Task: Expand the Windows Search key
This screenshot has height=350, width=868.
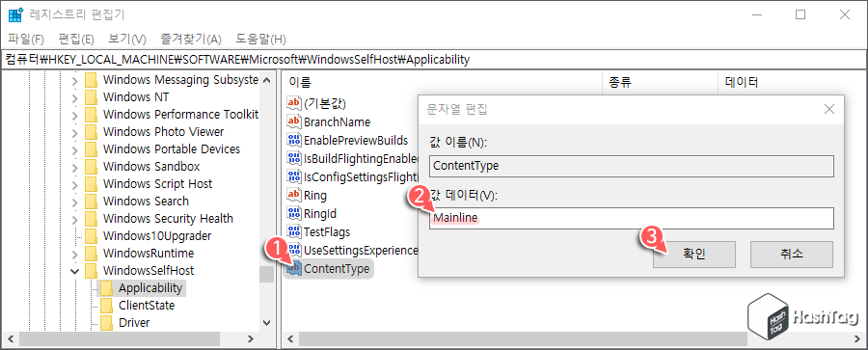Action: [74, 202]
